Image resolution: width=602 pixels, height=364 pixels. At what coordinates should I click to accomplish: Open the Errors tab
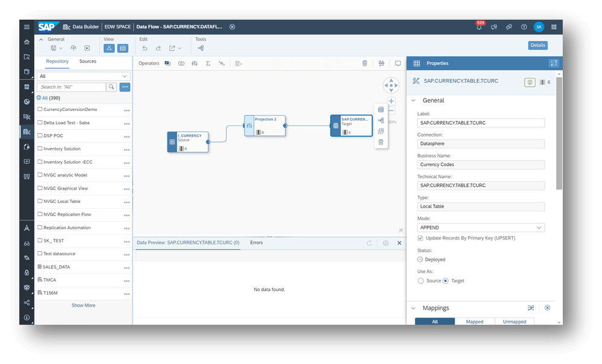pyautogui.click(x=257, y=243)
